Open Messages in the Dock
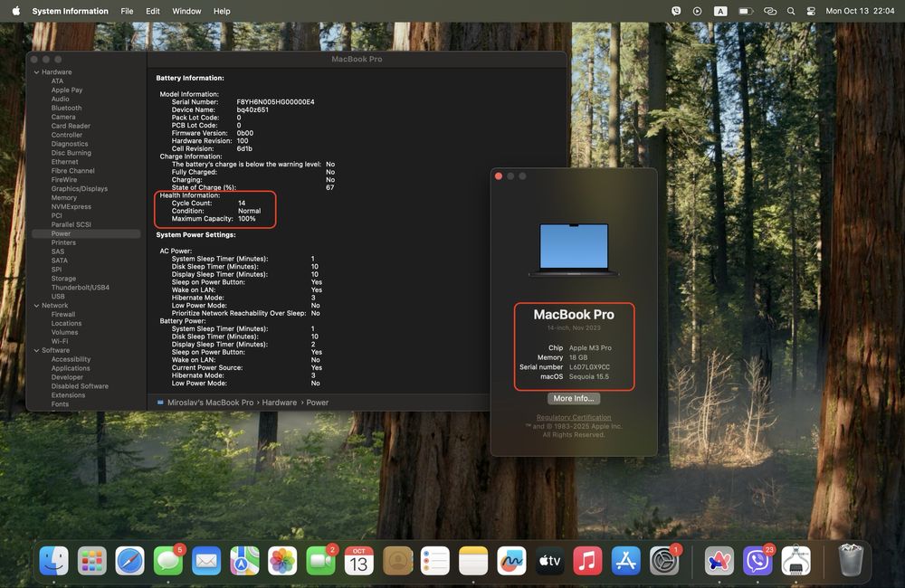The height and width of the screenshot is (588, 905). [x=168, y=560]
